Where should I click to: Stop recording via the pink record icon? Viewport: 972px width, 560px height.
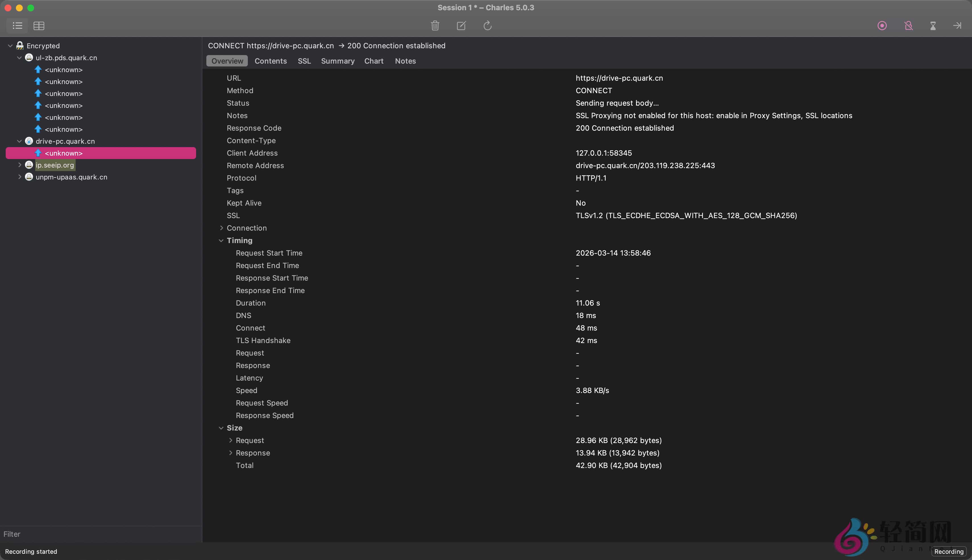(x=882, y=25)
